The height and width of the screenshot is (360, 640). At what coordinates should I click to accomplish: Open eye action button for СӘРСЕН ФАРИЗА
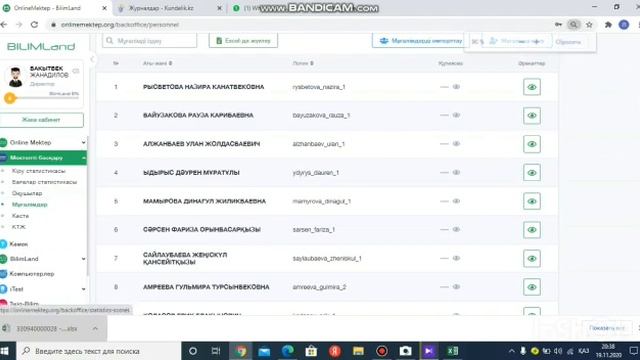pos(531,230)
